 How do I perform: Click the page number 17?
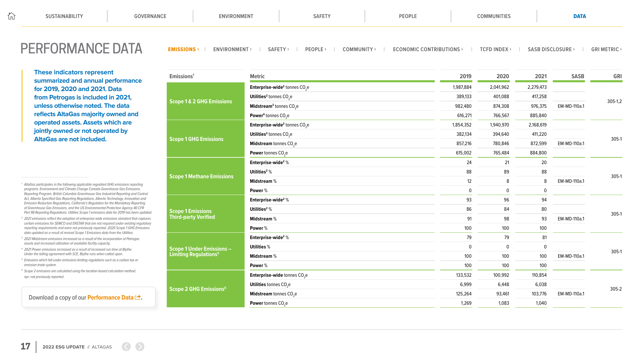point(25,347)
